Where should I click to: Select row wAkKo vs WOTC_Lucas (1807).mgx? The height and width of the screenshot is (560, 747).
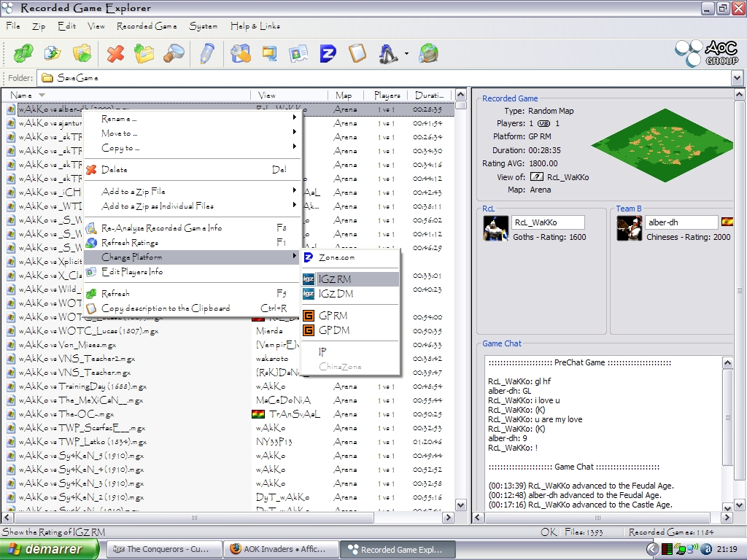coord(228,330)
